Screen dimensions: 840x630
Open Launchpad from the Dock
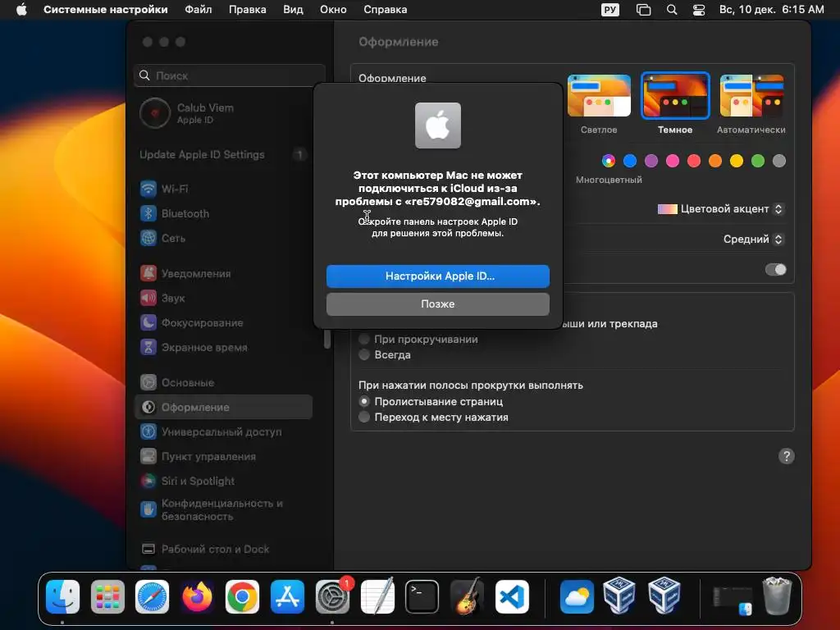point(107,597)
